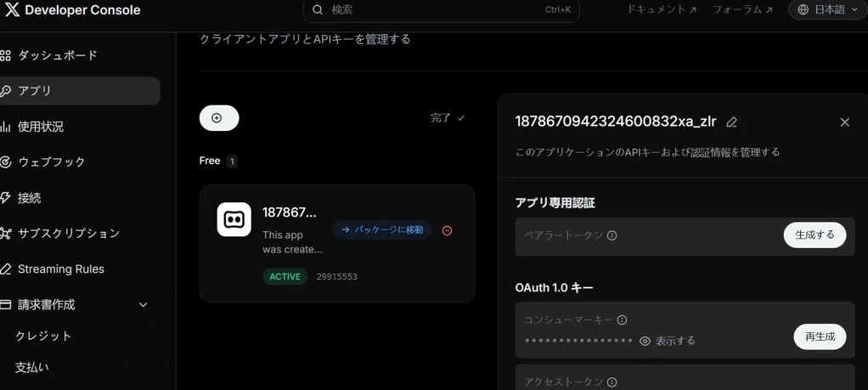The height and width of the screenshot is (390, 868).
Task: Open クレジット under billing
Action: [43, 336]
